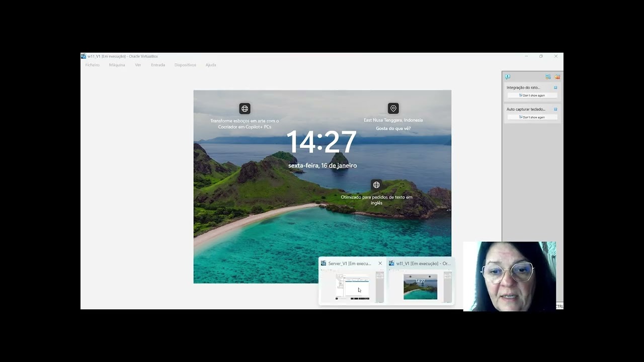Viewport: 644px width, 362px height.
Task: Open the Ajuda menu
Action: pyautogui.click(x=211, y=65)
